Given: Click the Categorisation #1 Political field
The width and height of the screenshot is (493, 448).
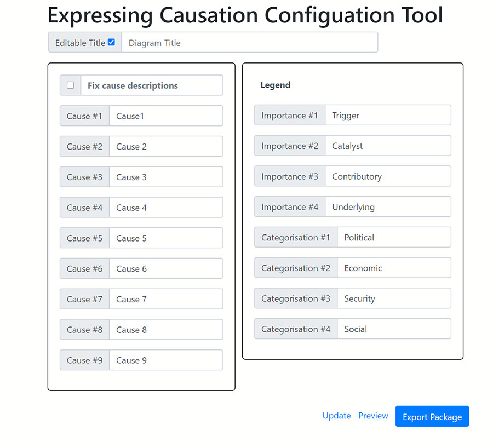Looking at the screenshot, I should [x=393, y=238].
